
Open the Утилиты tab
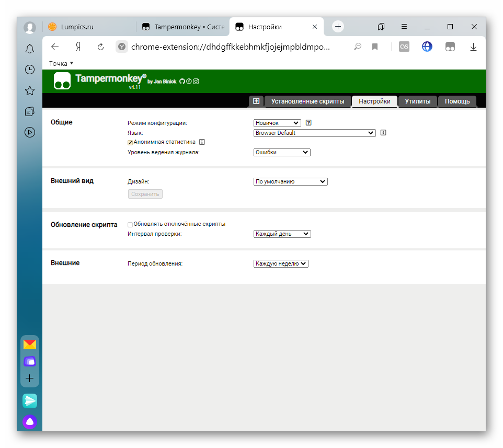417,101
